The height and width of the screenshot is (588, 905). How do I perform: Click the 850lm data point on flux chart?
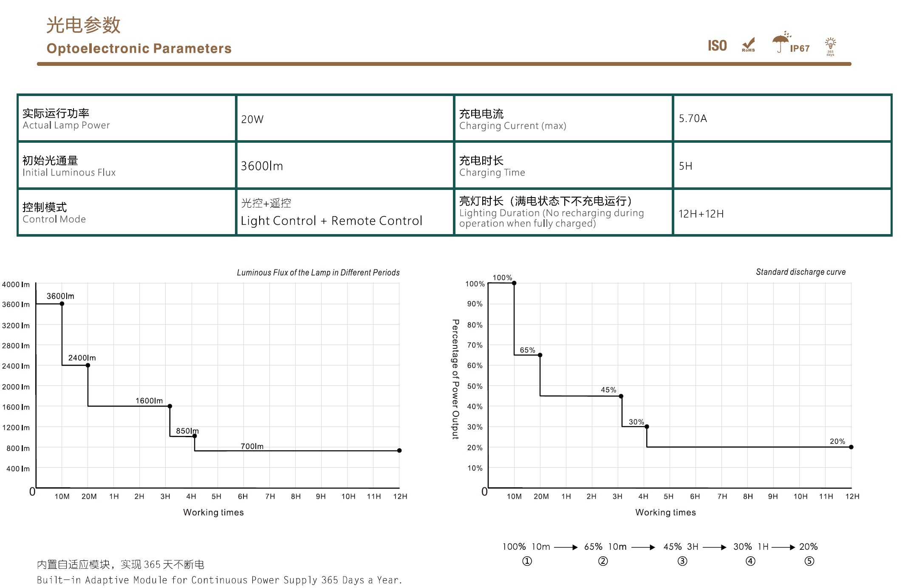tap(195, 436)
